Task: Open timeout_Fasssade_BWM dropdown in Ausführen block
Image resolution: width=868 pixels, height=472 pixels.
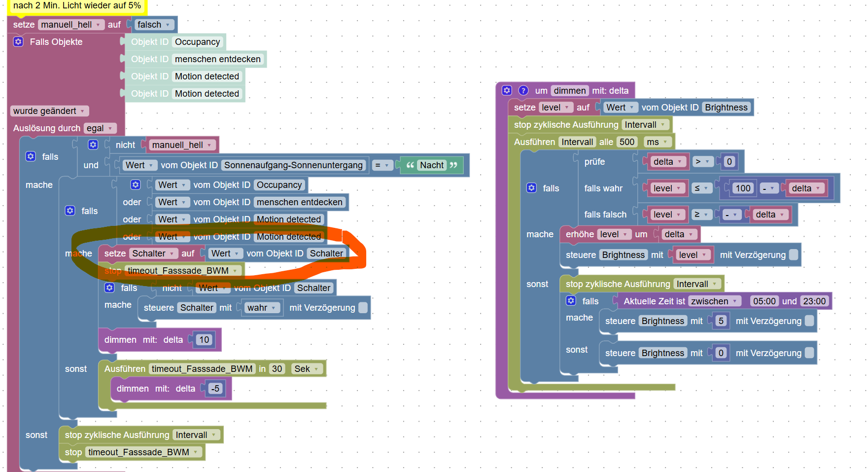Action: click(x=202, y=369)
